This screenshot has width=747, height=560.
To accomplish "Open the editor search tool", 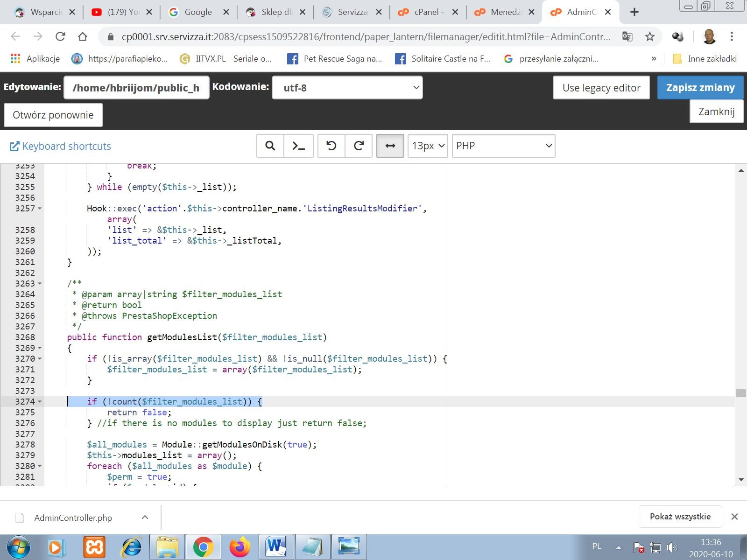I will tap(270, 146).
